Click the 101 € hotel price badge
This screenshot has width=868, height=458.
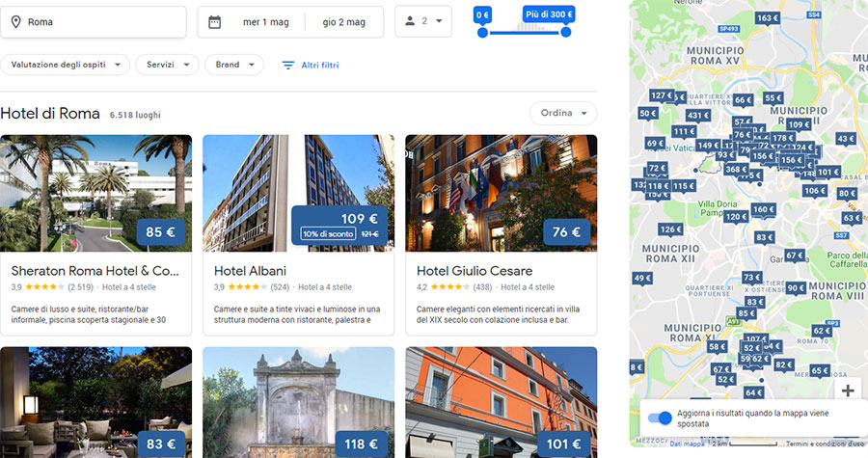563,445
